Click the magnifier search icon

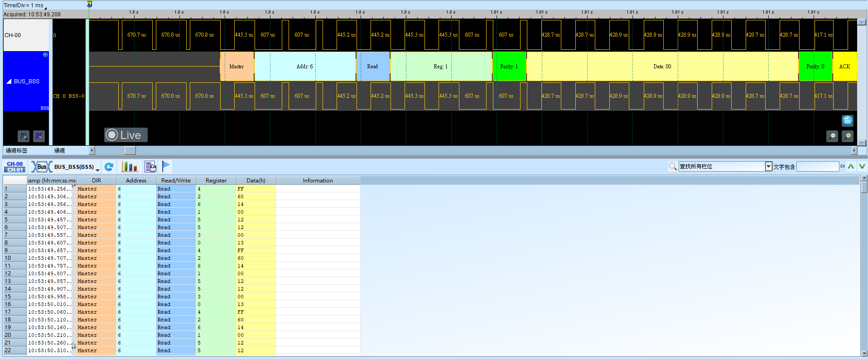click(673, 167)
